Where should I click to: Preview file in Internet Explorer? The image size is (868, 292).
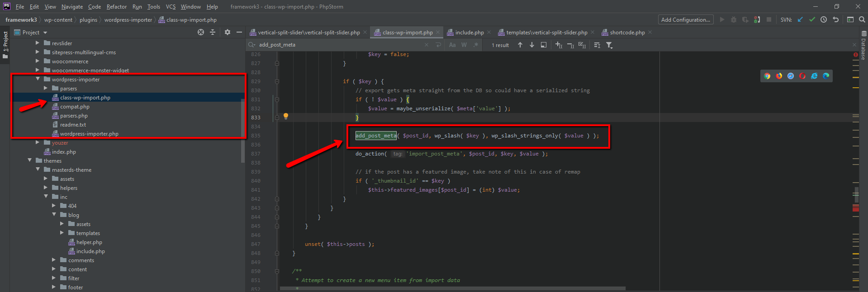814,76
